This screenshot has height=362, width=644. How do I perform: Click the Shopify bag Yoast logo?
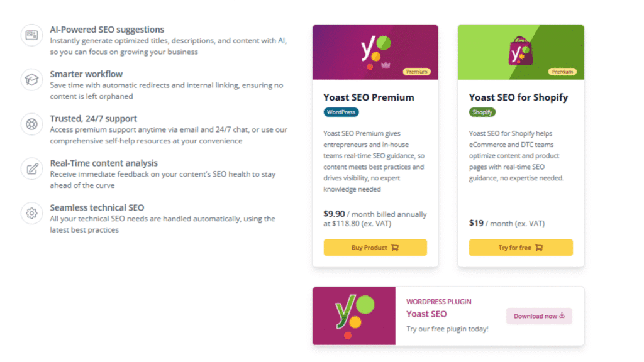tap(520, 52)
